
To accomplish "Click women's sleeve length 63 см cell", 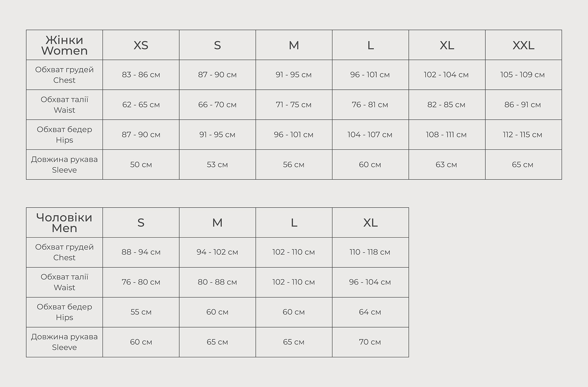I will tap(446, 165).
